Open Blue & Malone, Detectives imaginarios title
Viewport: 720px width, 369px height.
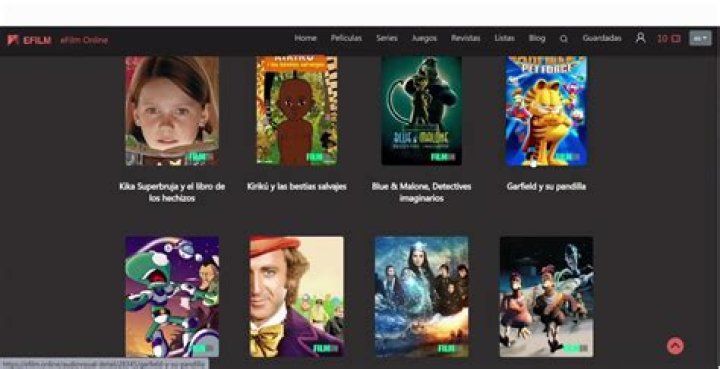pyautogui.click(x=422, y=192)
